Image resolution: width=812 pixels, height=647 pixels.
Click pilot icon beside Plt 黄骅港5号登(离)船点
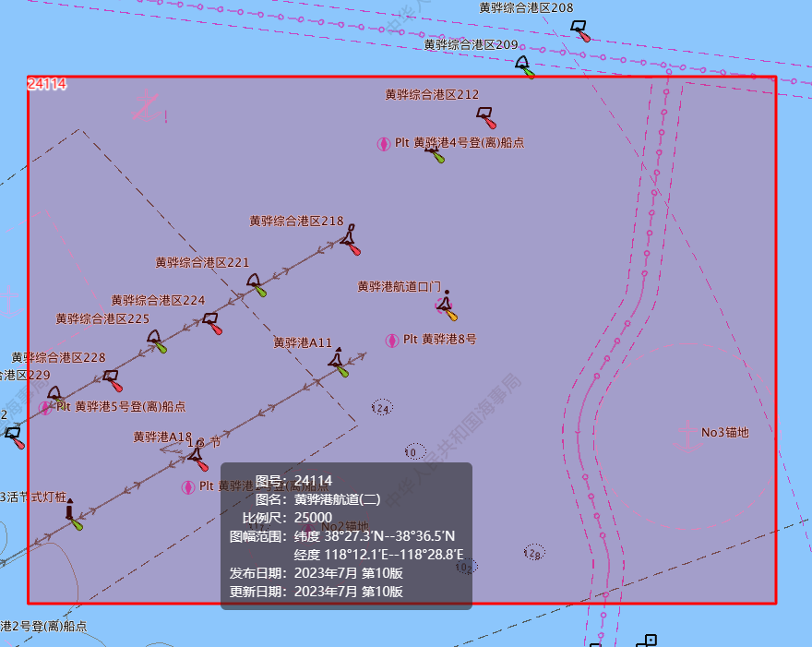[x=45, y=408]
